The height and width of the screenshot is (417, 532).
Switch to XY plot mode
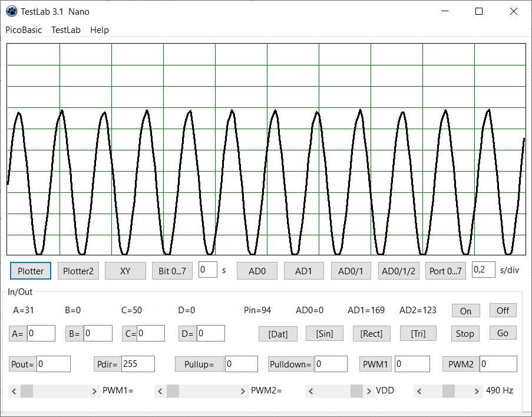coord(125,271)
